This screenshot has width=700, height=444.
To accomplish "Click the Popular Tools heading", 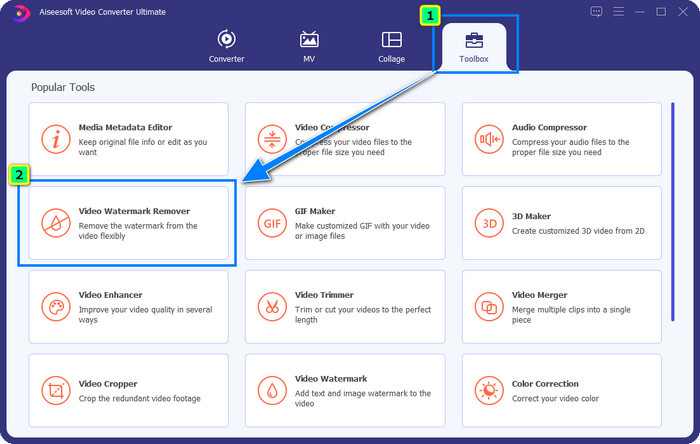I will coord(63,87).
